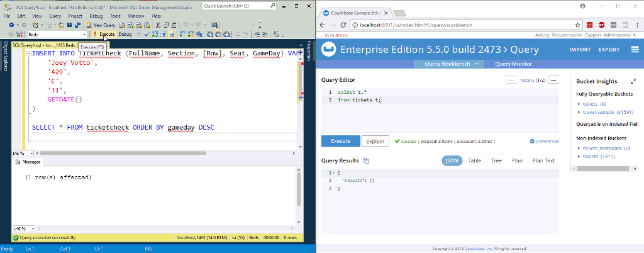Click the Decrease Indent icon in SSMS
Viewport: 644px width, 253px height.
point(257,35)
